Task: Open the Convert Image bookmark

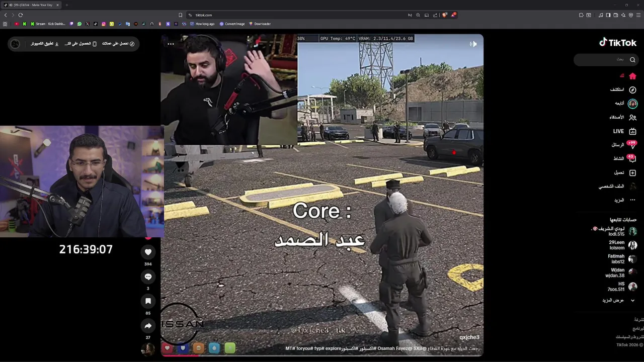Action: [232, 24]
